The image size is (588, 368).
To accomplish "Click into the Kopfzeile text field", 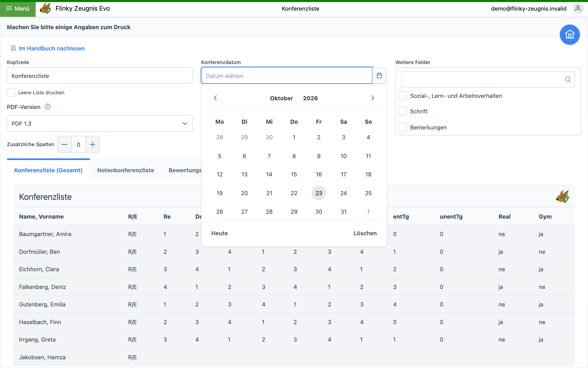I will pyautogui.click(x=100, y=76).
